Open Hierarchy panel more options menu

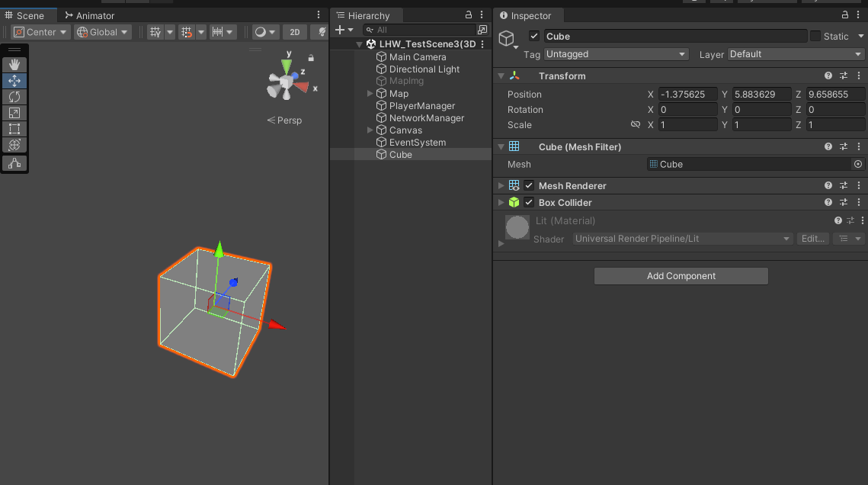[482, 15]
